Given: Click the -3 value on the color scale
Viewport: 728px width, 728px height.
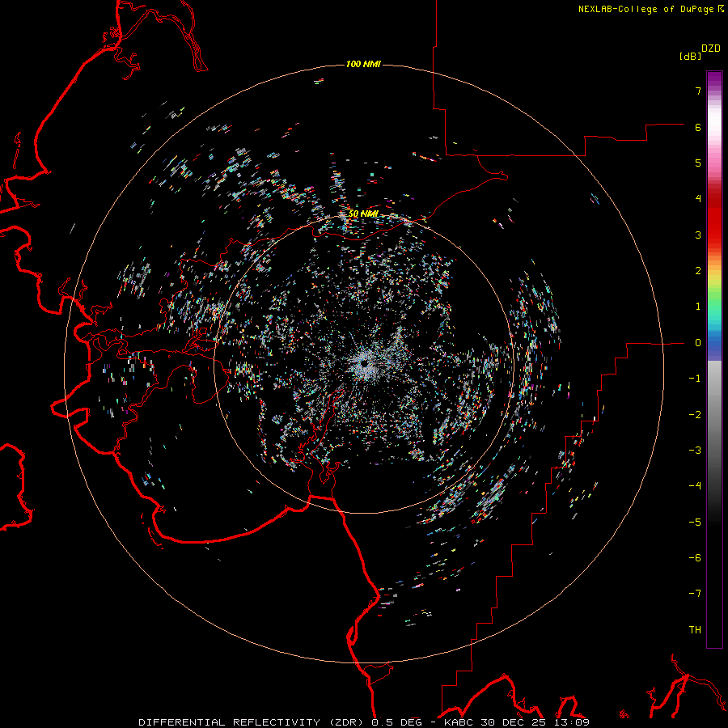Looking at the screenshot, I should [695, 451].
